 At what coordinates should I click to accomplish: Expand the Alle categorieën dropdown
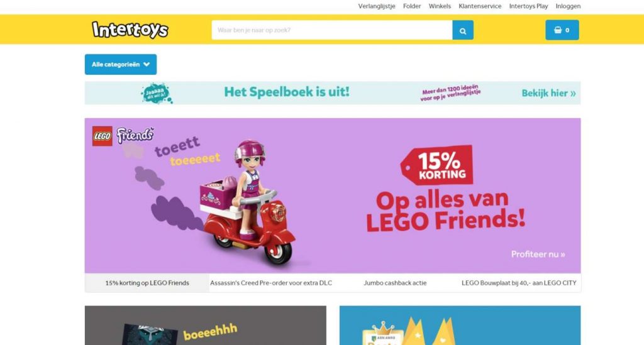tap(121, 64)
